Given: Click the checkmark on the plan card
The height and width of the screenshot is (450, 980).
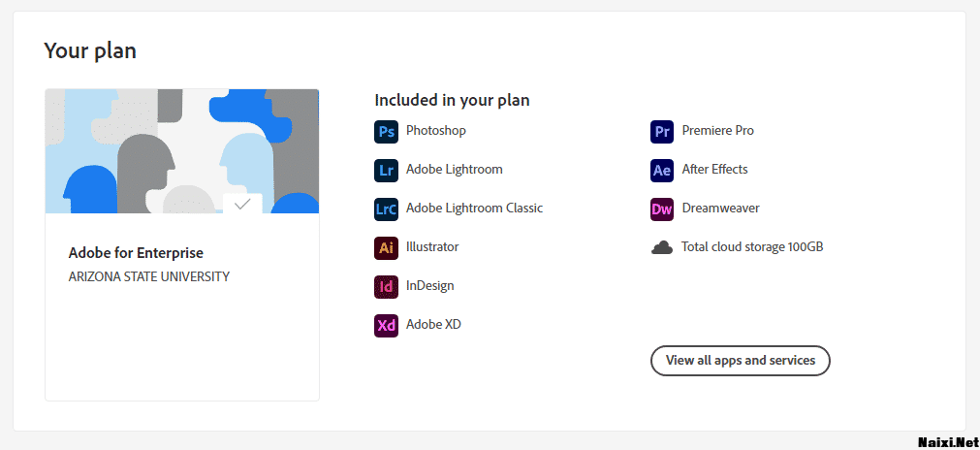Looking at the screenshot, I should pyautogui.click(x=242, y=204).
